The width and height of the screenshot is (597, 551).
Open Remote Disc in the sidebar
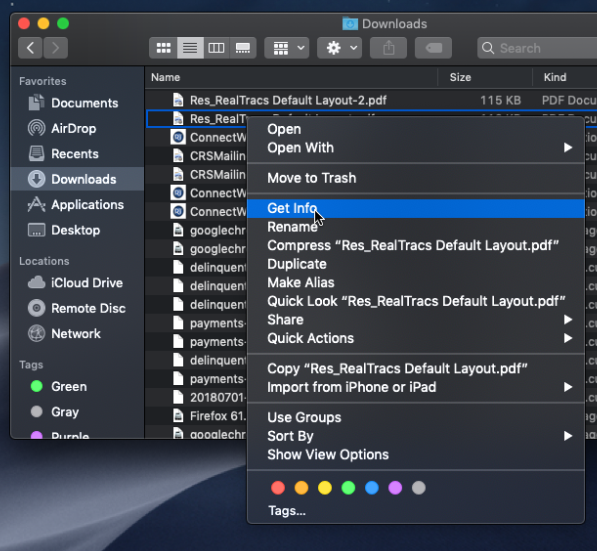click(77, 308)
